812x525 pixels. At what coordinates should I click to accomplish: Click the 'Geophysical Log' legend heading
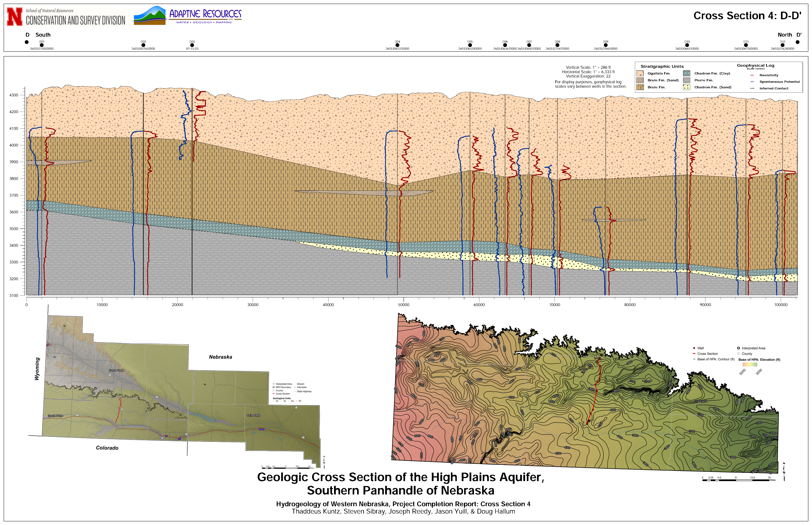coord(755,65)
